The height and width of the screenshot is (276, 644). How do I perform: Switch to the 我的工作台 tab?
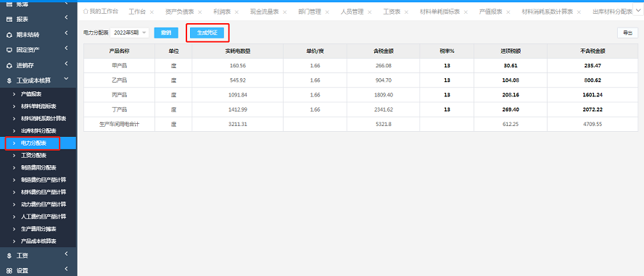coord(101,12)
